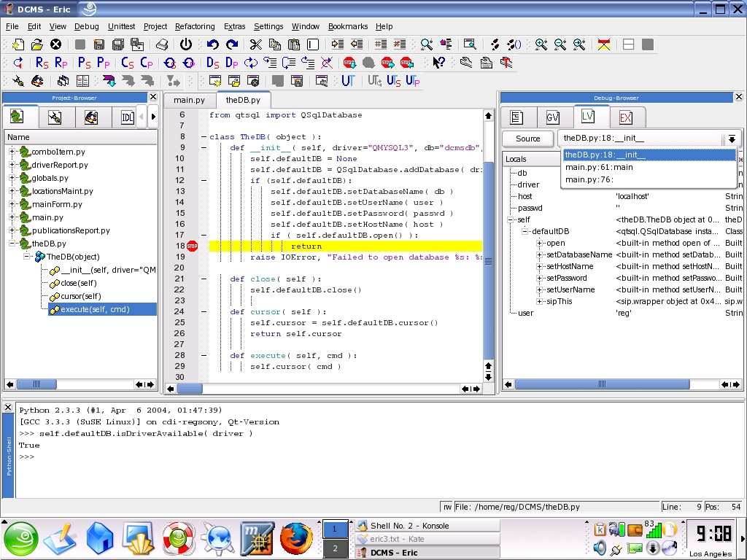Image resolution: width=747 pixels, height=560 pixels.
Task: Click the Undo arrow icon
Action: tap(212, 44)
